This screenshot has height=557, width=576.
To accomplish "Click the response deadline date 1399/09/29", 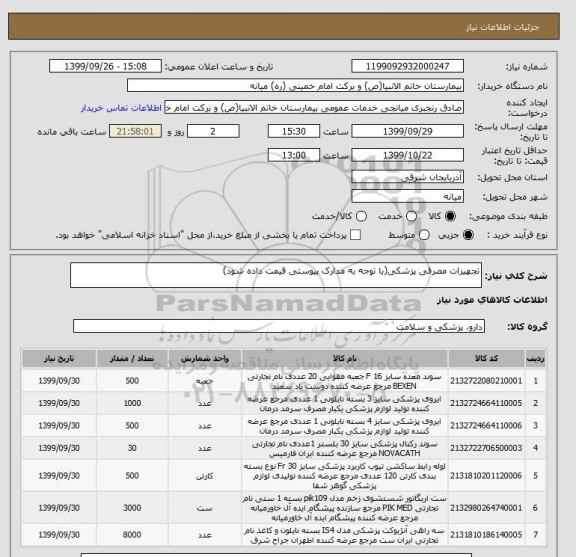I will [407, 131].
